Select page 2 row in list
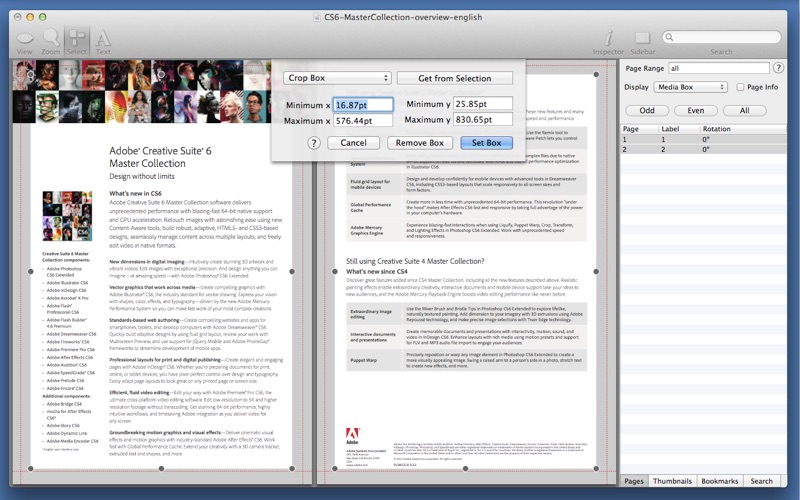The image size is (800, 500). click(x=703, y=149)
